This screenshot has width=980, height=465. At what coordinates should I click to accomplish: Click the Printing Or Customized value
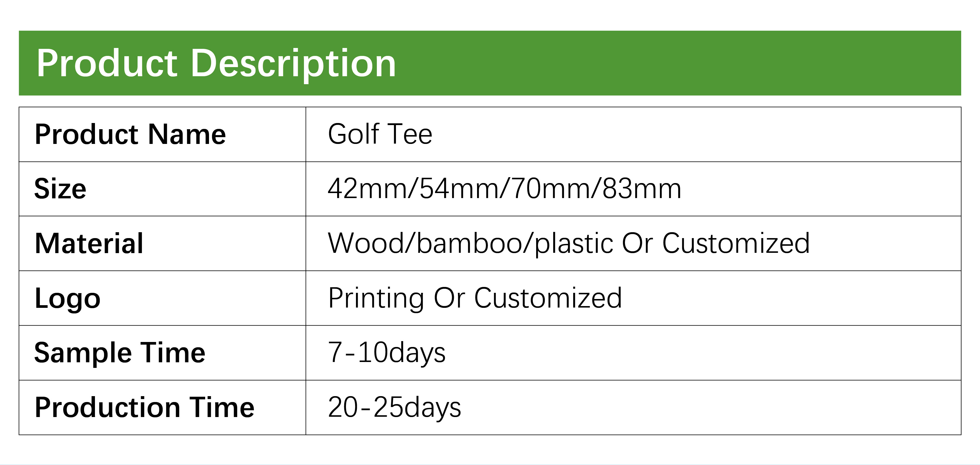coord(475,299)
